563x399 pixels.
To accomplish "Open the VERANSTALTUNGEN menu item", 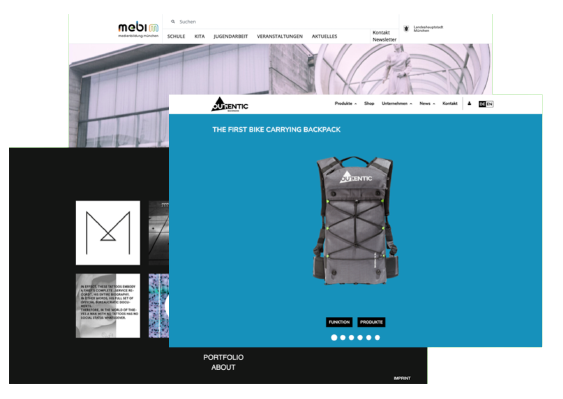I will (x=280, y=36).
